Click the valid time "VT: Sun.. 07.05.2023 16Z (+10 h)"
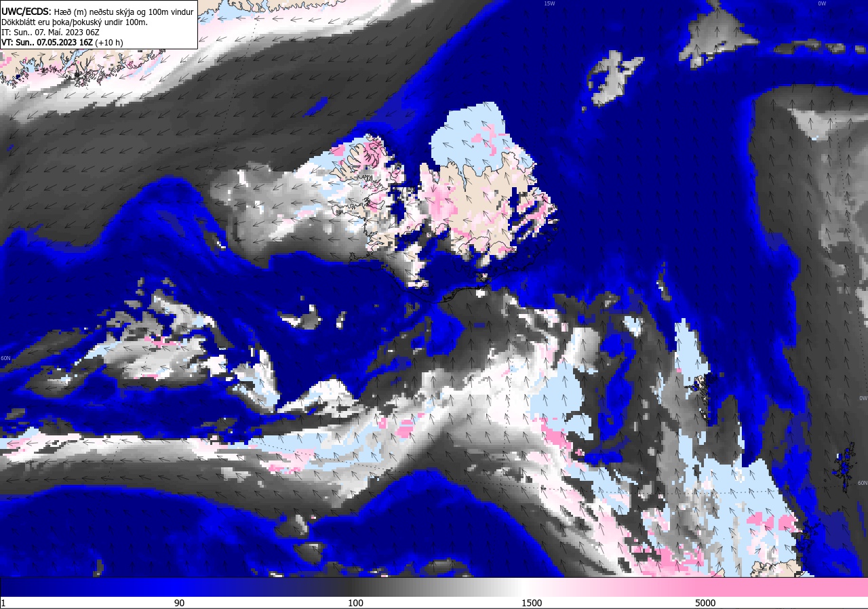The width and height of the screenshot is (868, 609). coord(62,42)
